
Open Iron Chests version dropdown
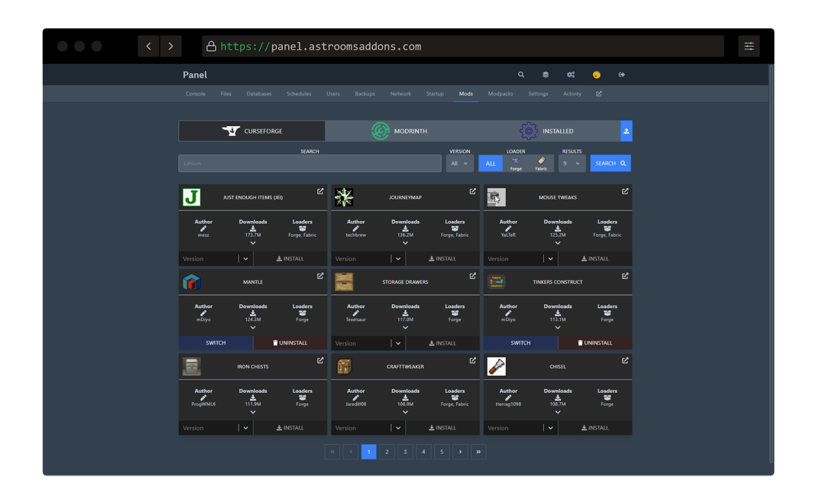click(x=216, y=428)
